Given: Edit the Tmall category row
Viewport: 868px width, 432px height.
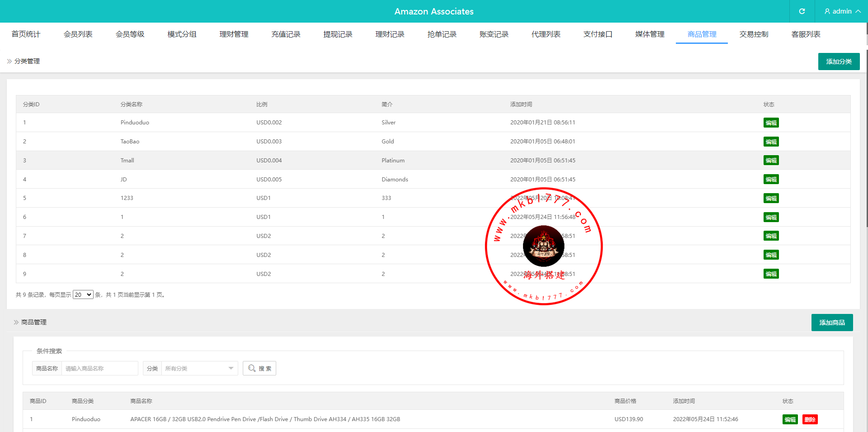Looking at the screenshot, I should click(x=771, y=160).
